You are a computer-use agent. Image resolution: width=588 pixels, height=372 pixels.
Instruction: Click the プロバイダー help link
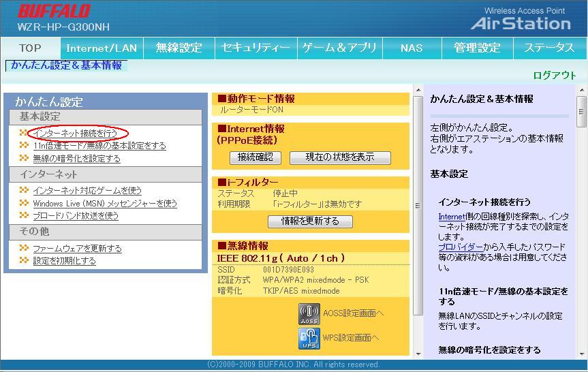[460, 247]
